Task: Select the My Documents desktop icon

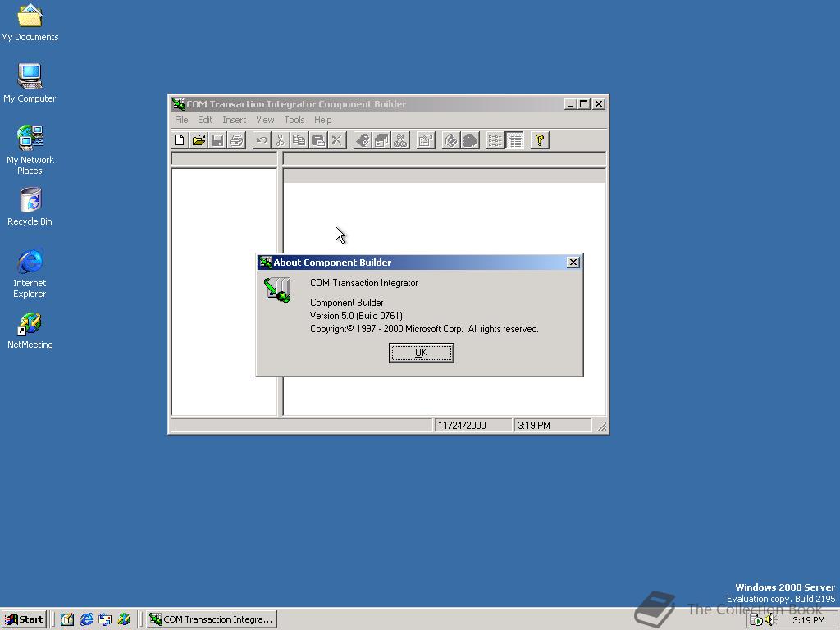Action: pos(30,22)
